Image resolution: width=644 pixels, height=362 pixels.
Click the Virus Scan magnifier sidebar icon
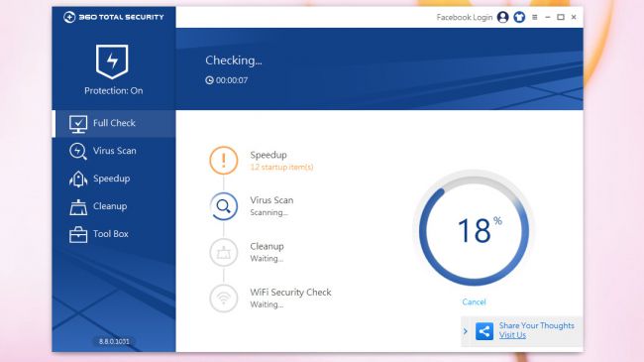click(78, 151)
